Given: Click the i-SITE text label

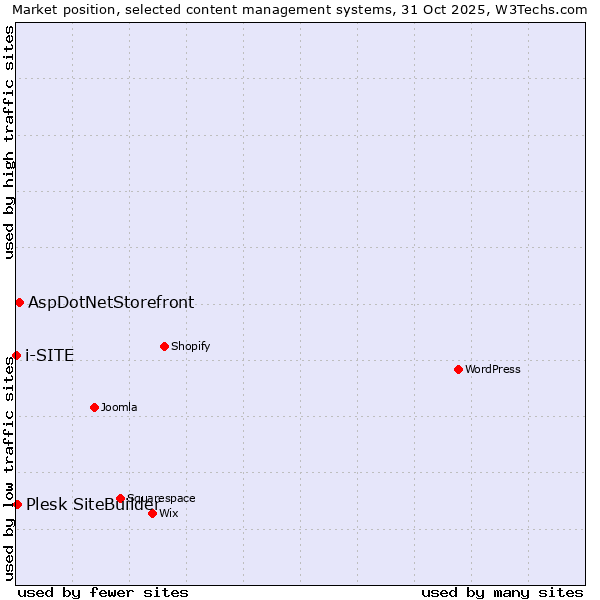Looking at the screenshot, I should [x=49, y=355].
